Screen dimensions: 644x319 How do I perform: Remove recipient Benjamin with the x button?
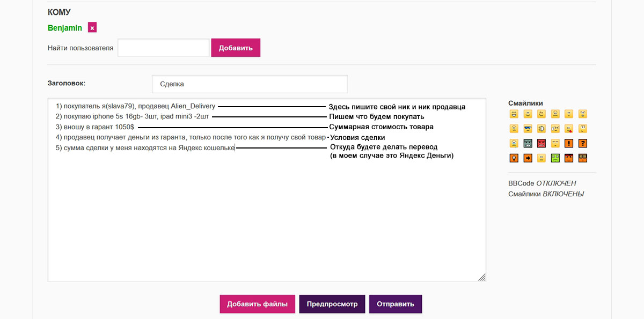point(92,28)
